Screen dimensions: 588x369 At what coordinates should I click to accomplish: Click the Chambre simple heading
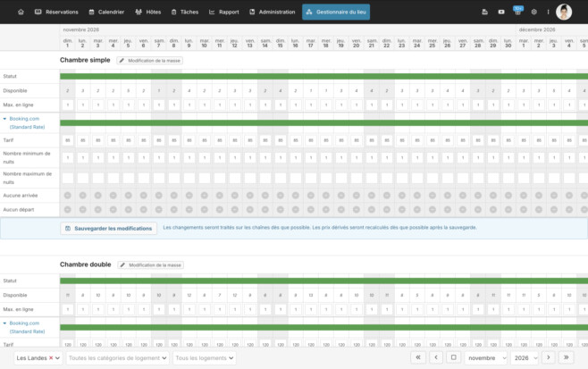pyautogui.click(x=85, y=60)
